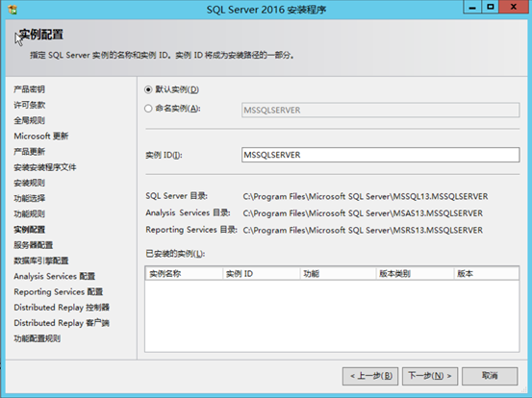This screenshot has width=532, height=398.
Task: Go back with the 上一步 button
Action: pos(370,376)
